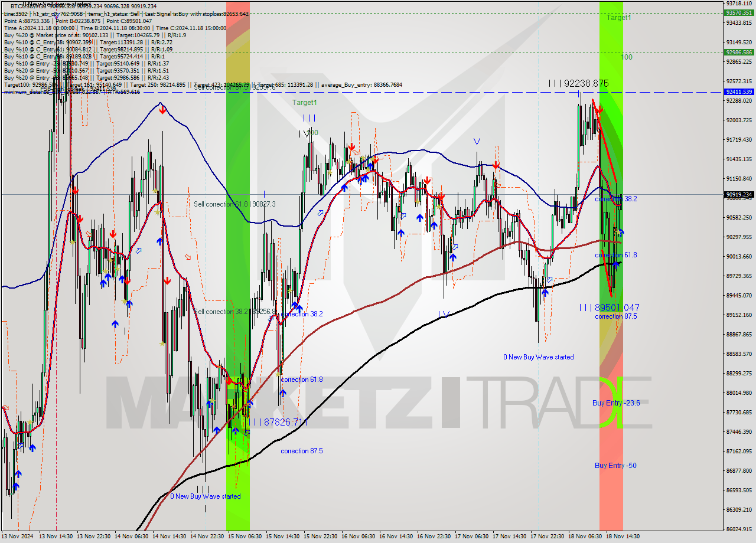Click the 87446.390 price axis tick

tap(739, 431)
